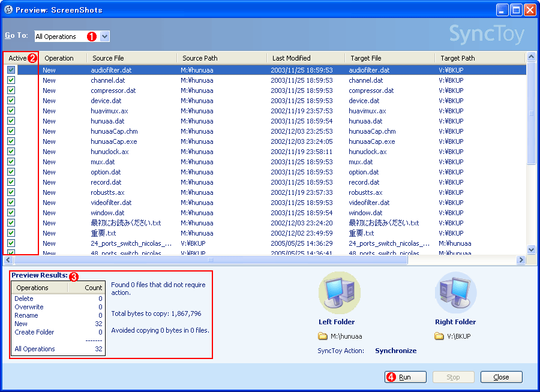The width and height of the screenshot is (540, 392).
Task: Click the Close button
Action: click(501, 377)
